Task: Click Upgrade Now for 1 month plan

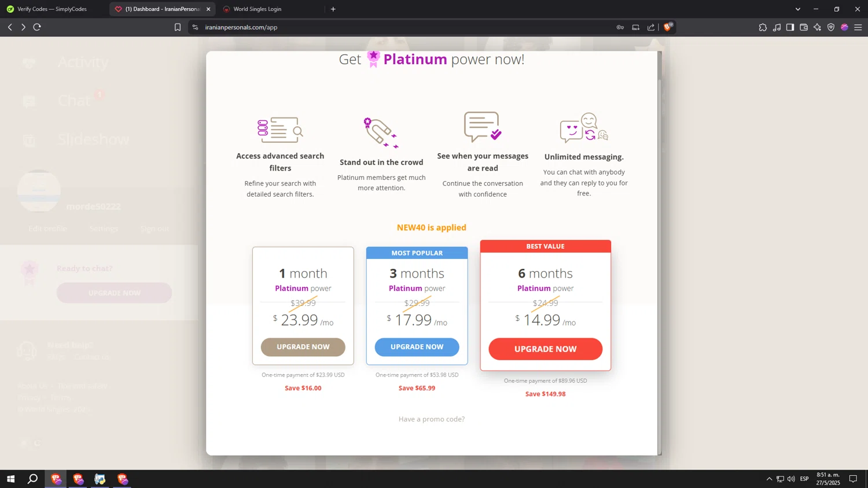Action: tap(303, 347)
